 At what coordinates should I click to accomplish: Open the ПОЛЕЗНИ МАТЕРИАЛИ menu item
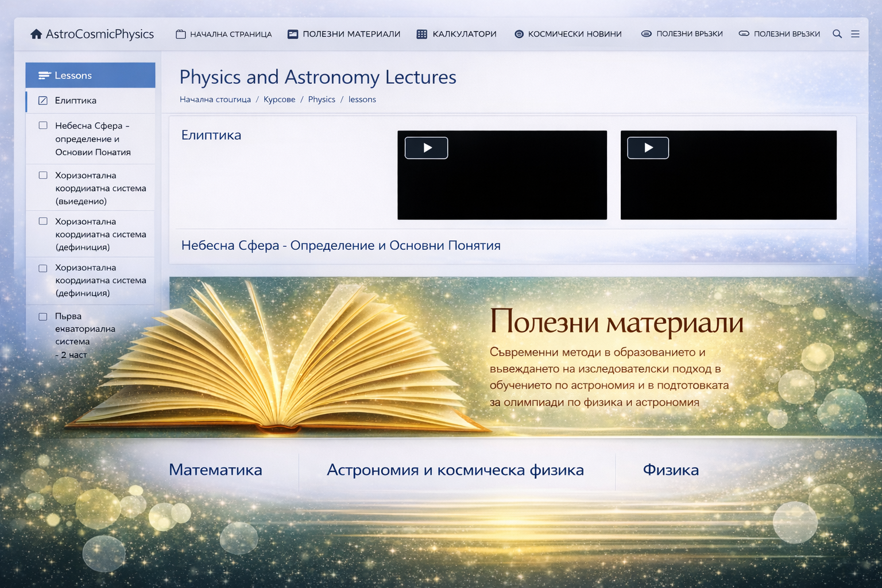pos(351,34)
